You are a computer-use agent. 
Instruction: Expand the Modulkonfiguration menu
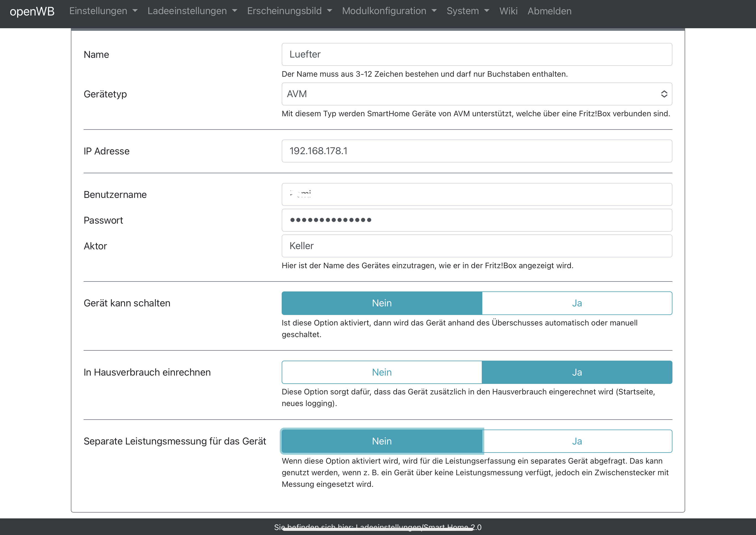pyautogui.click(x=389, y=11)
